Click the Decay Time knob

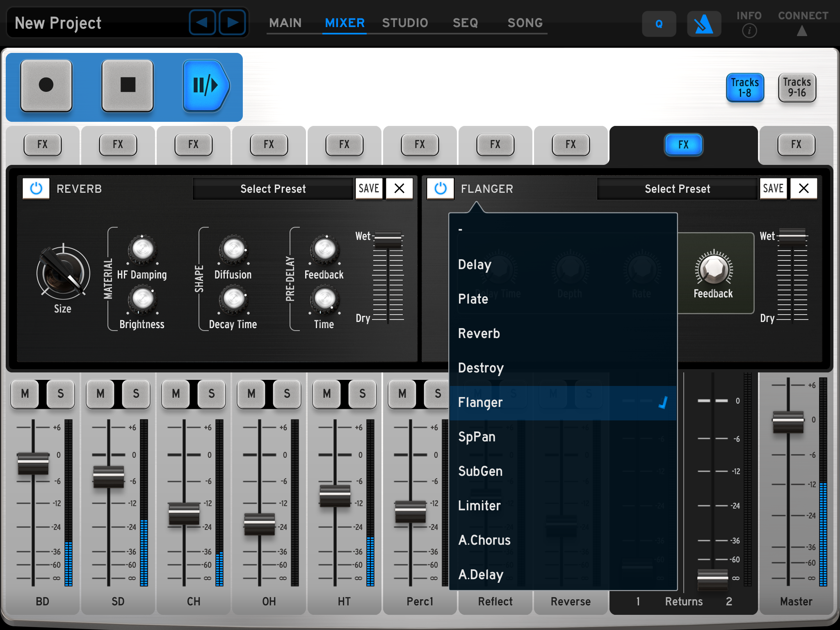(x=233, y=299)
